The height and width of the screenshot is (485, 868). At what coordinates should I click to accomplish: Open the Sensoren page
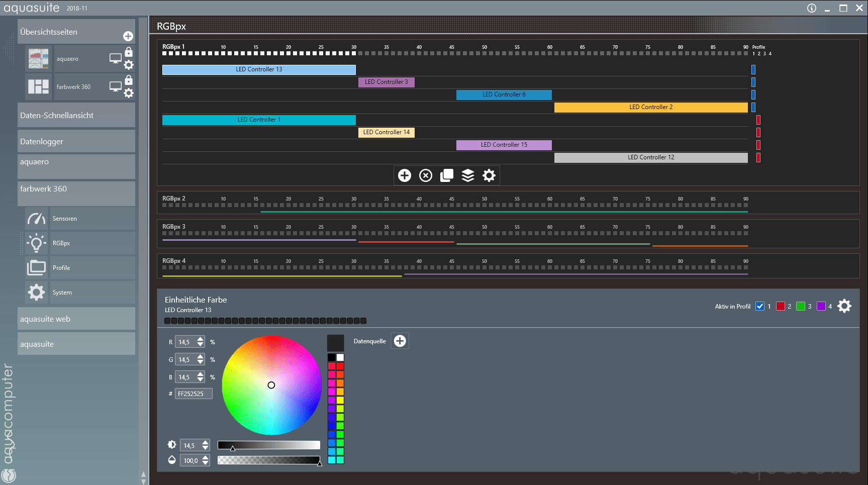click(x=92, y=219)
